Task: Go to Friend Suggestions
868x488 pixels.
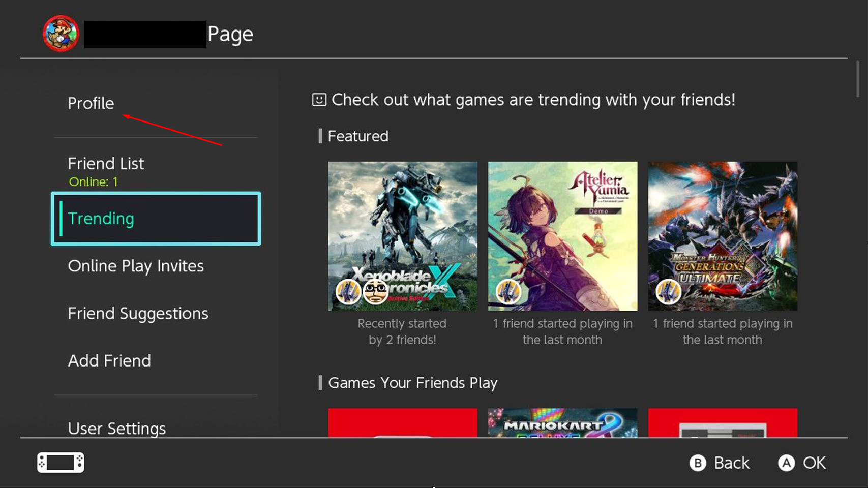Action: tap(138, 313)
